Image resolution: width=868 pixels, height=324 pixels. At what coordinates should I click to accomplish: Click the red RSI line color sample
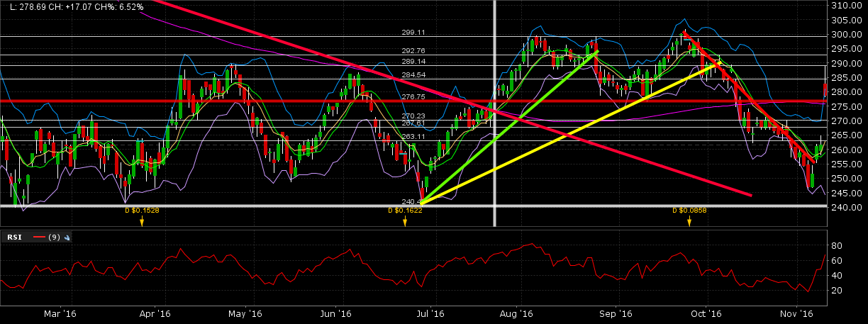[38, 238]
